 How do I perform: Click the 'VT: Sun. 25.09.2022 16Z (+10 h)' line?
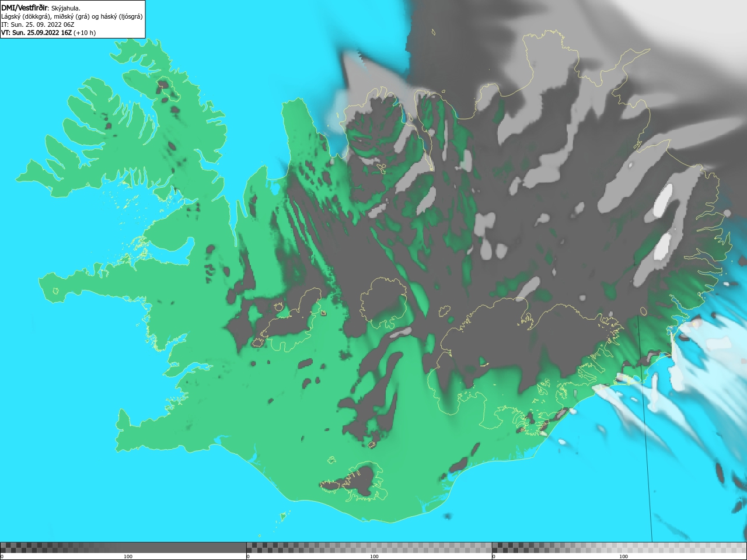pyautogui.click(x=48, y=33)
